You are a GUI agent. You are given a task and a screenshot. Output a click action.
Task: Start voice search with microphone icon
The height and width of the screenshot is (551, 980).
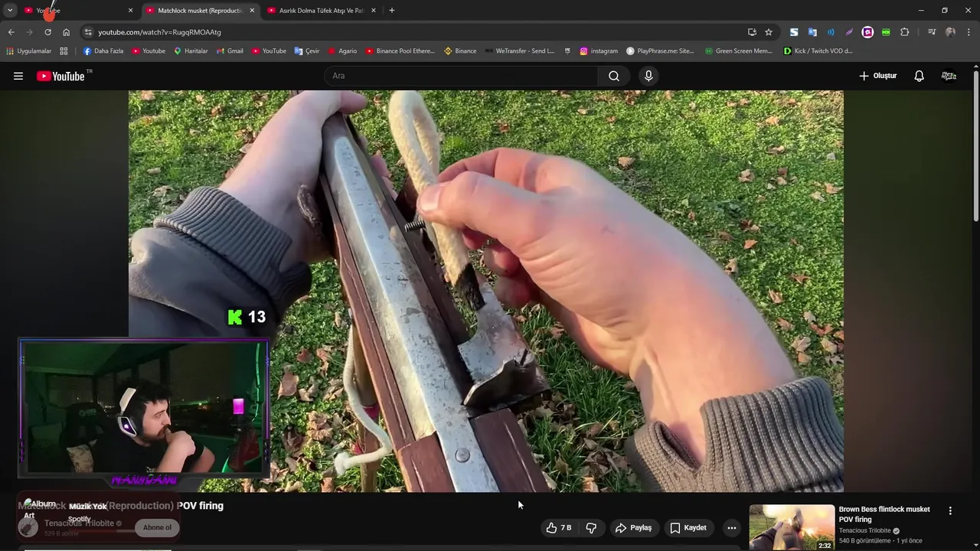tap(648, 76)
